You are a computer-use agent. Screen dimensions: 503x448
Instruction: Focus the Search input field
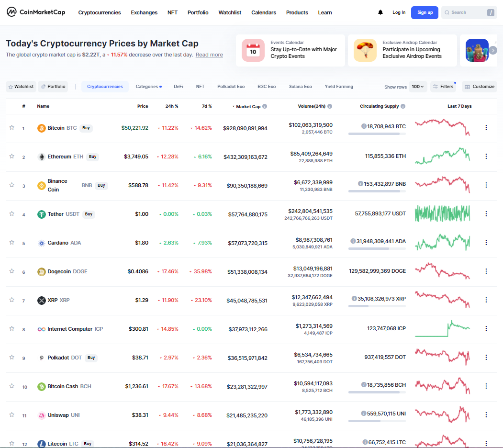[469, 12]
